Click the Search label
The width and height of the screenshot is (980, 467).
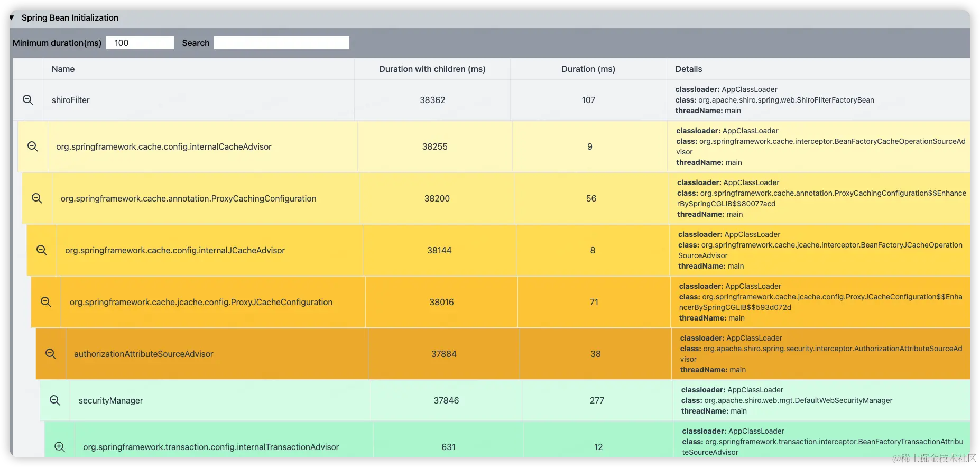tap(196, 43)
